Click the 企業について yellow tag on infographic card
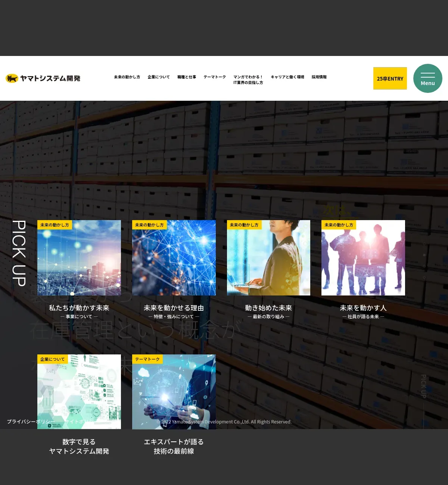The height and width of the screenshot is (485, 448). 53,359
